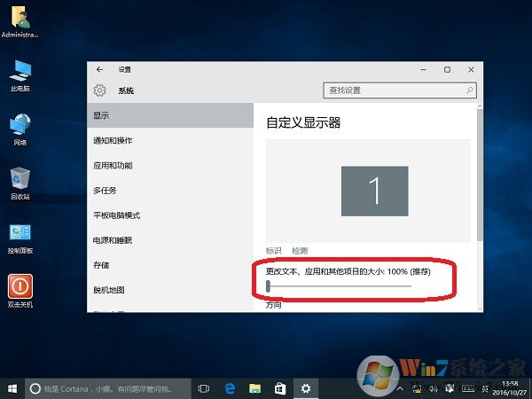Open 脱机地图 settings section

pos(170,290)
